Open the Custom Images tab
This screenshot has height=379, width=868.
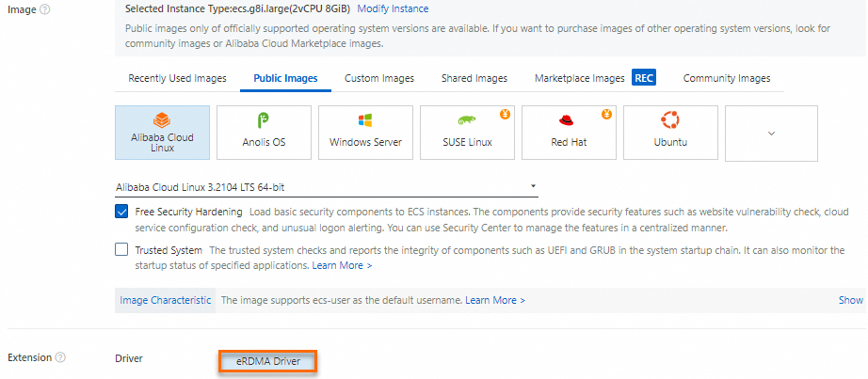click(379, 79)
